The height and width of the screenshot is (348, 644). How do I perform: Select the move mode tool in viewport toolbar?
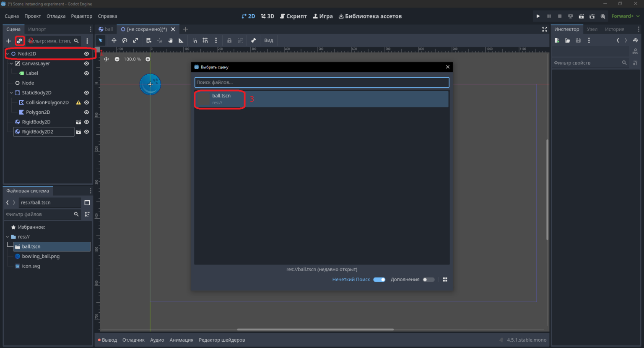(114, 40)
